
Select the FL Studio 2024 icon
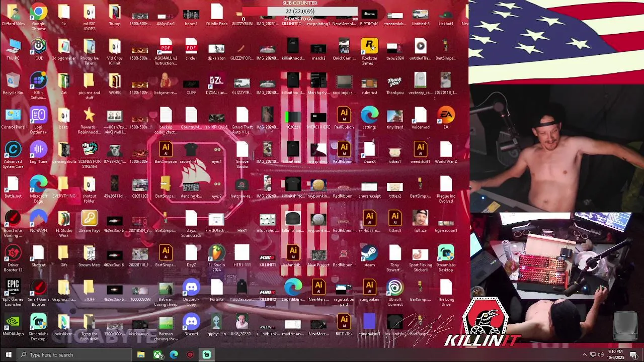coord(216,253)
